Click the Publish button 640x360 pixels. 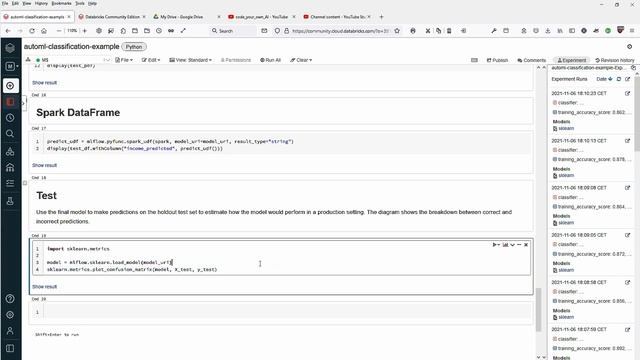tap(497, 60)
